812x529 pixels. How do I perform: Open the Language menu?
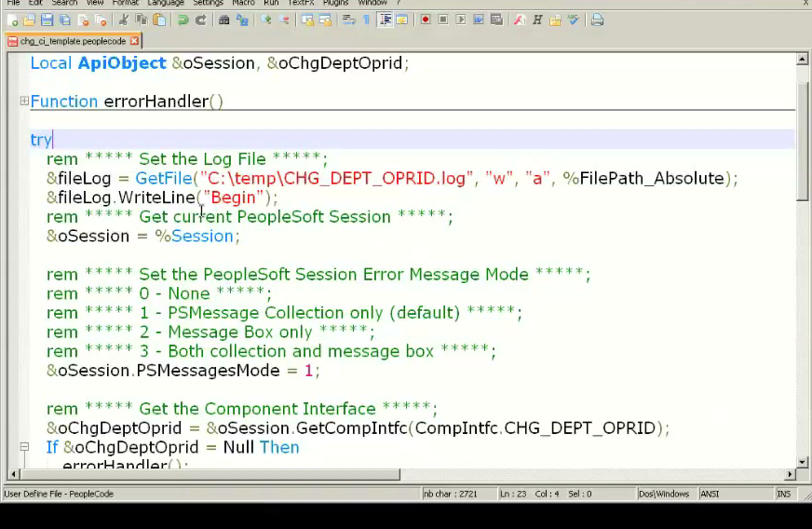pyautogui.click(x=166, y=3)
